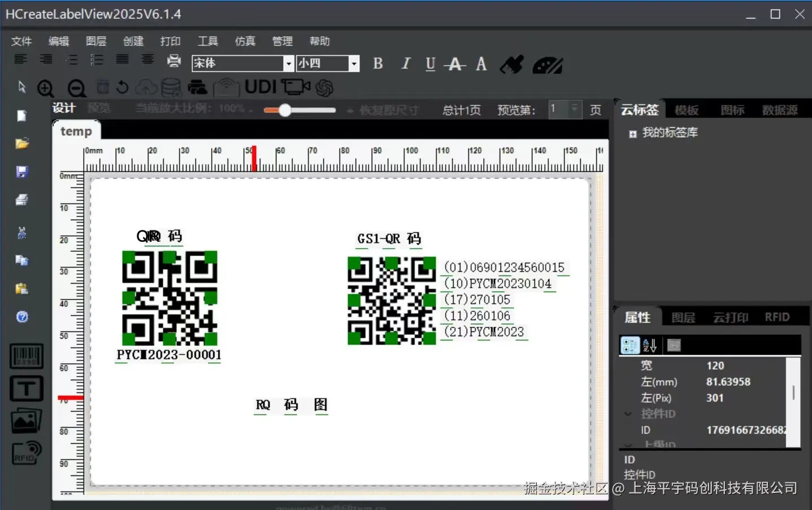Click the AI swirl logo icon
812x510 pixels.
tap(324, 88)
